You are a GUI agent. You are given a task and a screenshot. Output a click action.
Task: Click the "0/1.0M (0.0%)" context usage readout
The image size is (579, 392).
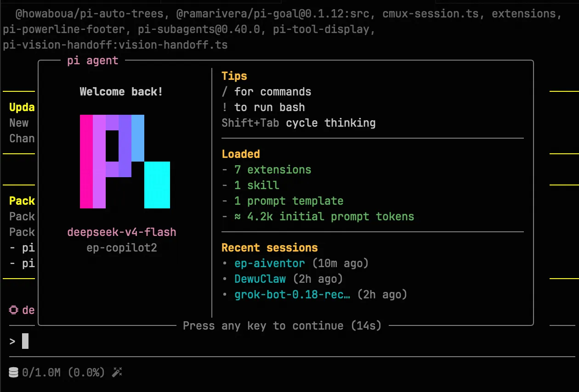[x=63, y=372]
